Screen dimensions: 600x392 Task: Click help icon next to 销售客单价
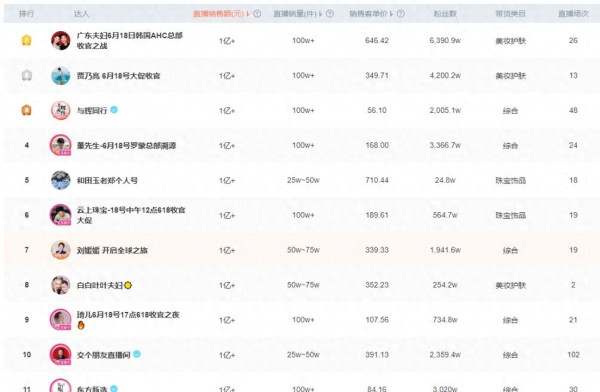click(x=401, y=14)
